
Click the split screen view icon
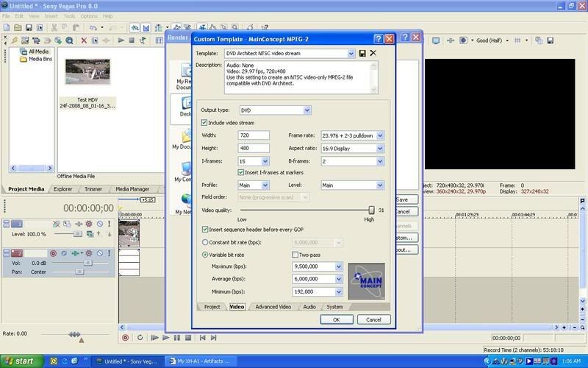tap(464, 40)
